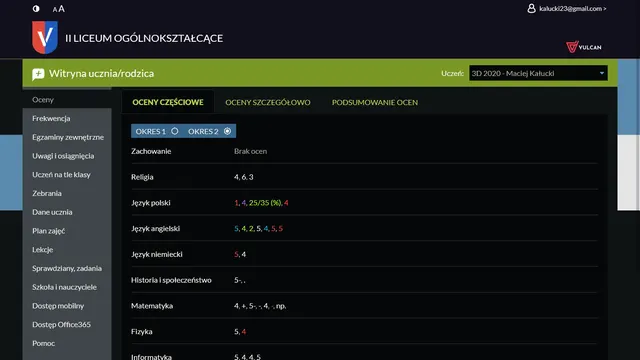The height and width of the screenshot is (360, 640).
Task: Click the school crest logo
Action: point(45,38)
